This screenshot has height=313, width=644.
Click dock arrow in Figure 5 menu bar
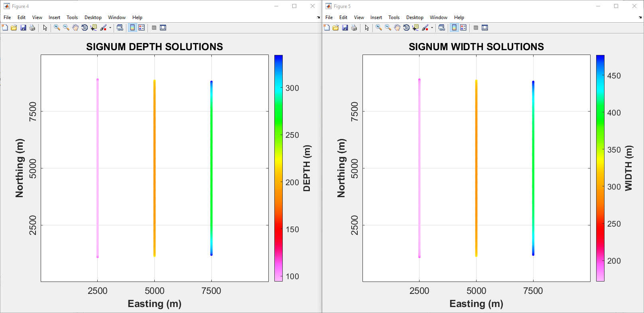pos(640,18)
